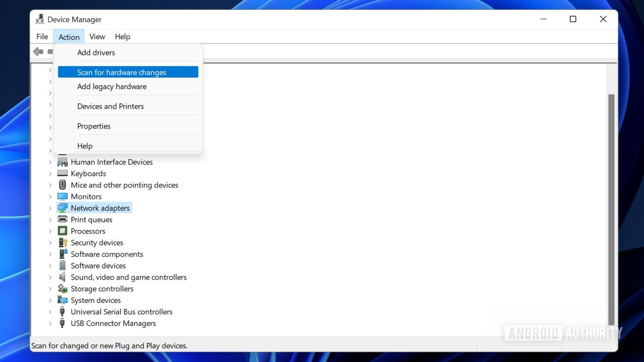
Task: Click the Network adapters icon
Action: pos(62,208)
